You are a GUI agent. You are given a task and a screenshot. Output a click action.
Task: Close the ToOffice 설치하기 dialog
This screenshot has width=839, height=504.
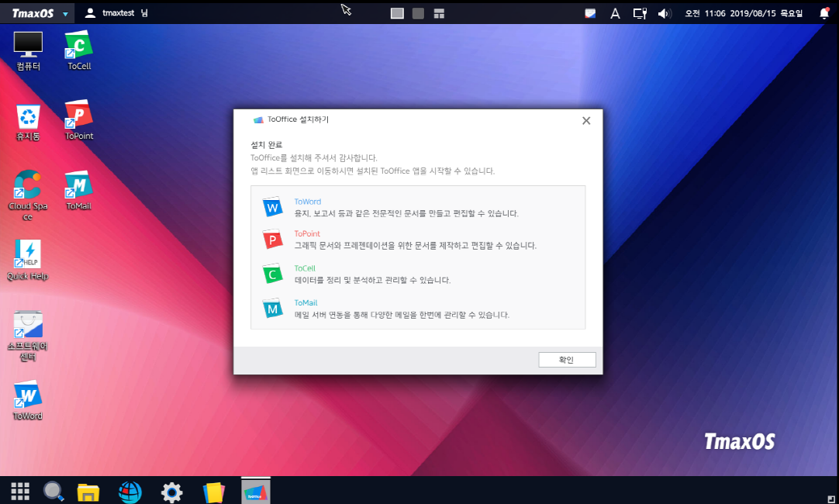click(586, 121)
